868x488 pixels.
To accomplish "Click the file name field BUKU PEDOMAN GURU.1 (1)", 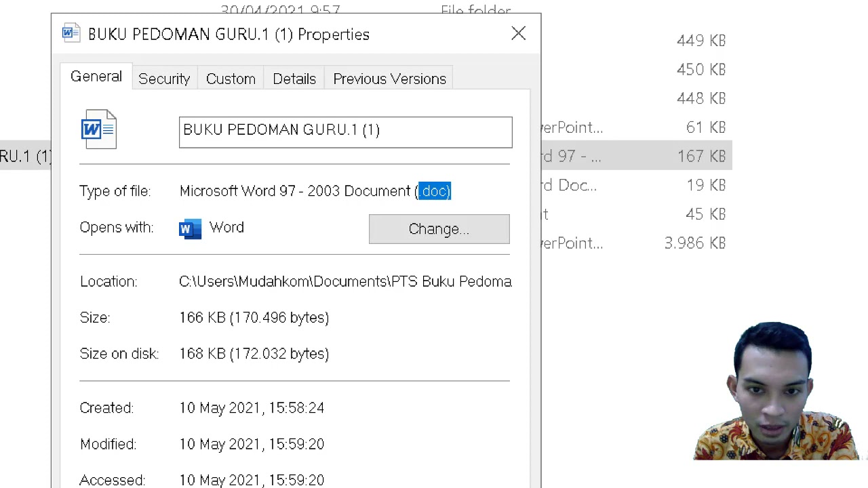I will (x=345, y=131).
